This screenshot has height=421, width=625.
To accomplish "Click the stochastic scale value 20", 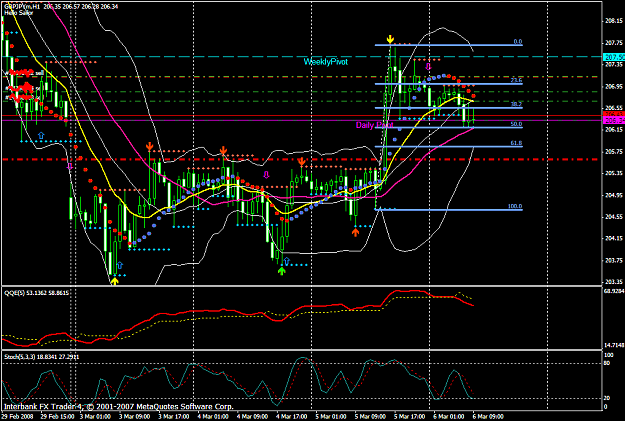I will point(607,398).
